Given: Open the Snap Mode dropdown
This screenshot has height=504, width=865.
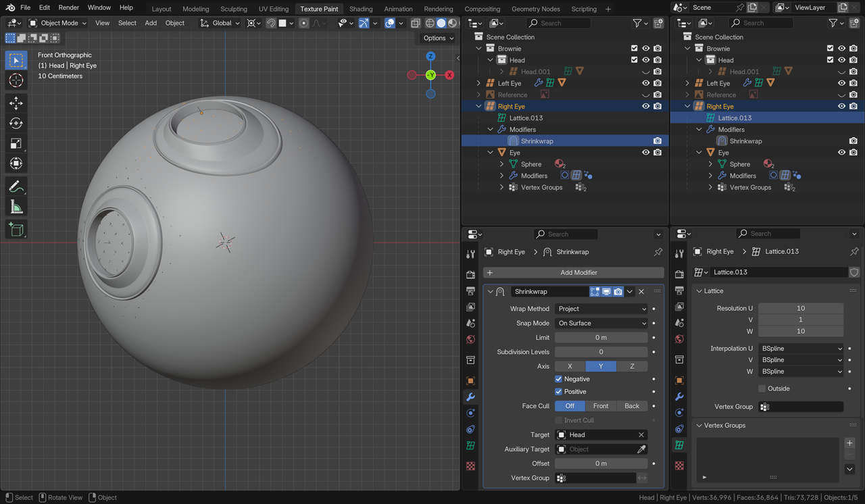Looking at the screenshot, I should [601, 323].
